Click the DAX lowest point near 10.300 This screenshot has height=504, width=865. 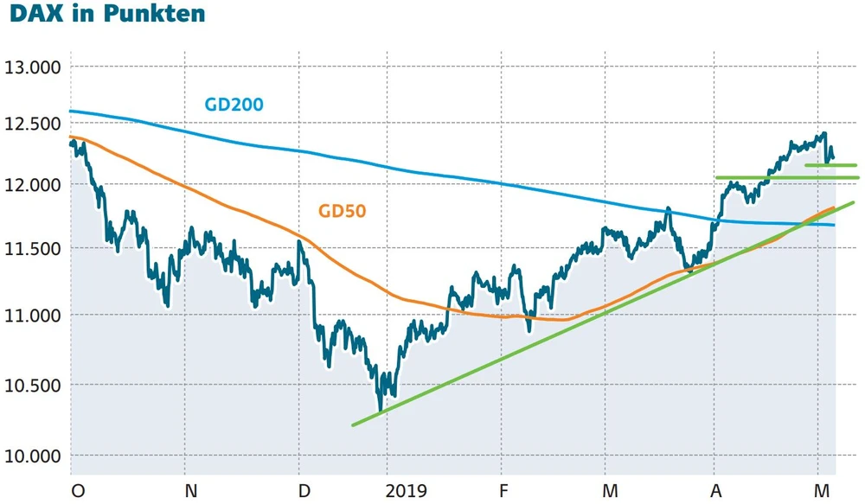point(380,408)
